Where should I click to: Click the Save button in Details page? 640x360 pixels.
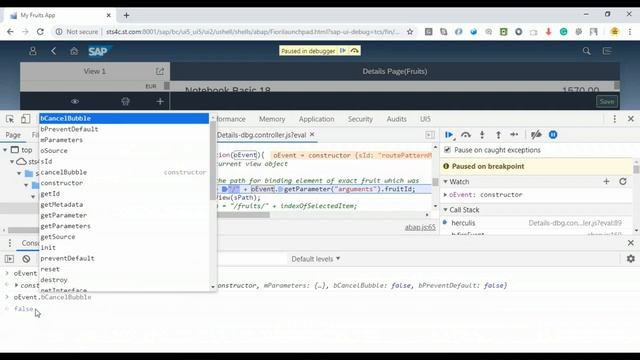coord(607,102)
